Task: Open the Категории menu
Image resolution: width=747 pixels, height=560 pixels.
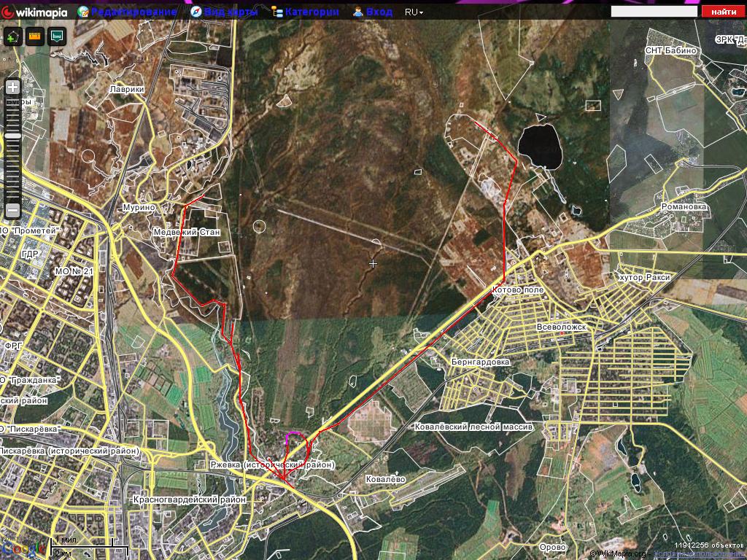Action: tap(311, 12)
